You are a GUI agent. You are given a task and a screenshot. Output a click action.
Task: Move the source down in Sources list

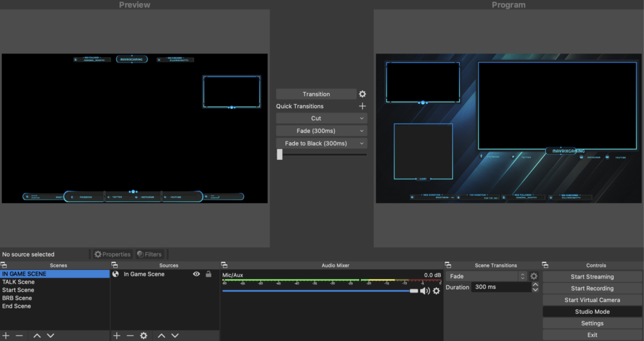coord(175,335)
